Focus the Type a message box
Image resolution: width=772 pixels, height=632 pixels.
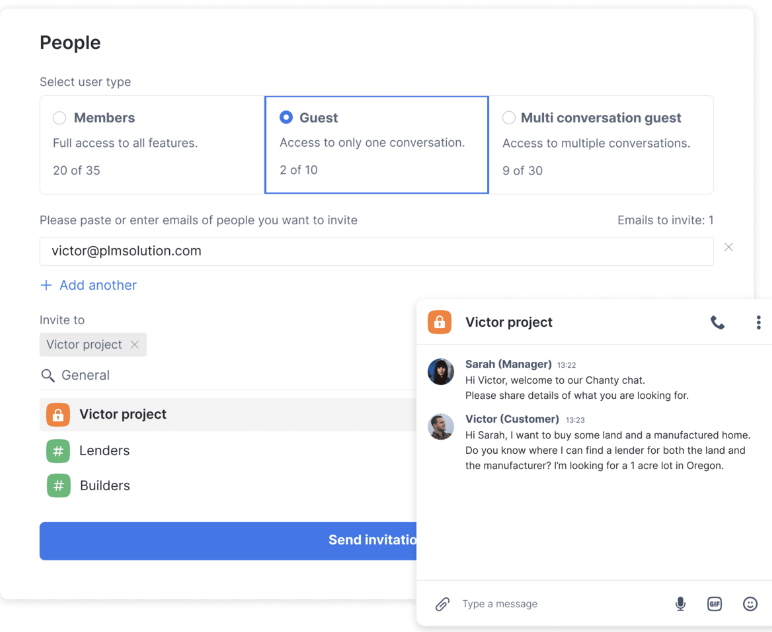[560, 604]
